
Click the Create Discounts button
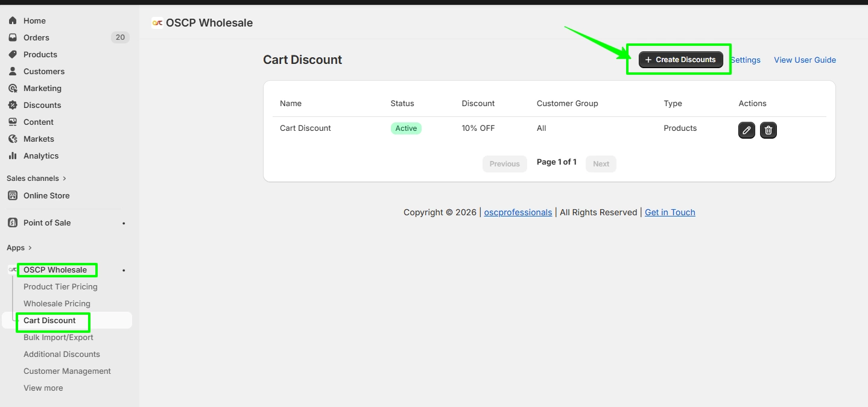[x=680, y=60]
